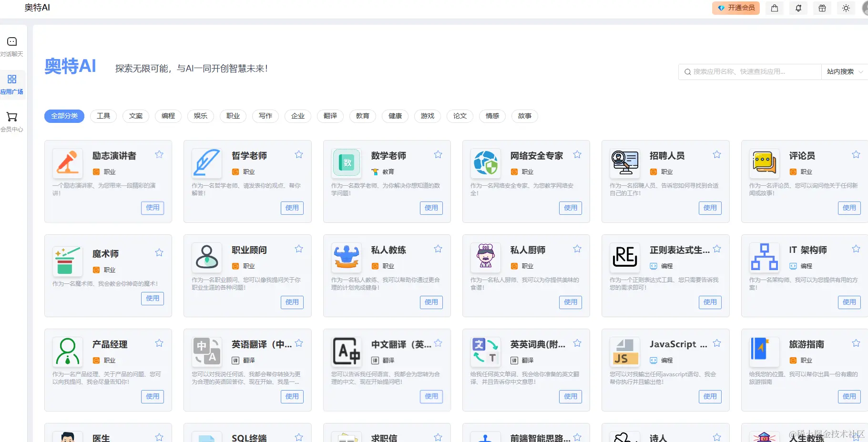Click 使用 on the 哲学老师 card
Viewport: 868px width, 442px height.
pyautogui.click(x=292, y=208)
